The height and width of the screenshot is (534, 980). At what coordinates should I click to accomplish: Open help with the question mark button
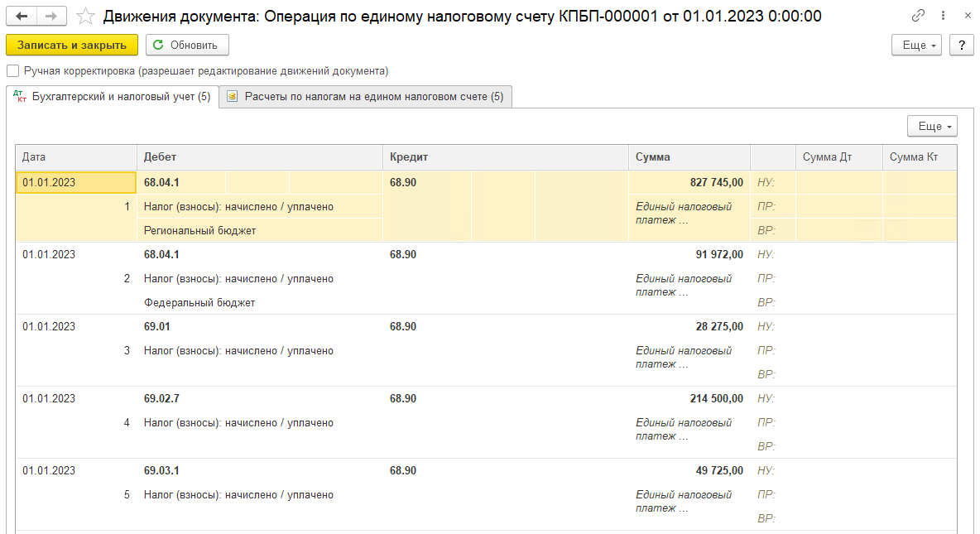click(x=961, y=46)
